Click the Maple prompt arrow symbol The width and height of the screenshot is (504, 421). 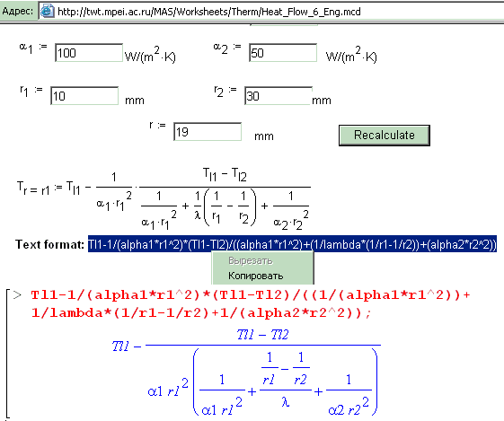pos(17,294)
